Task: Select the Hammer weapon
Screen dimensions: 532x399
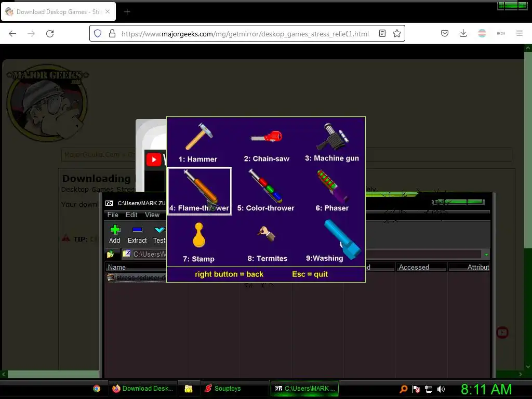Action: click(x=198, y=142)
